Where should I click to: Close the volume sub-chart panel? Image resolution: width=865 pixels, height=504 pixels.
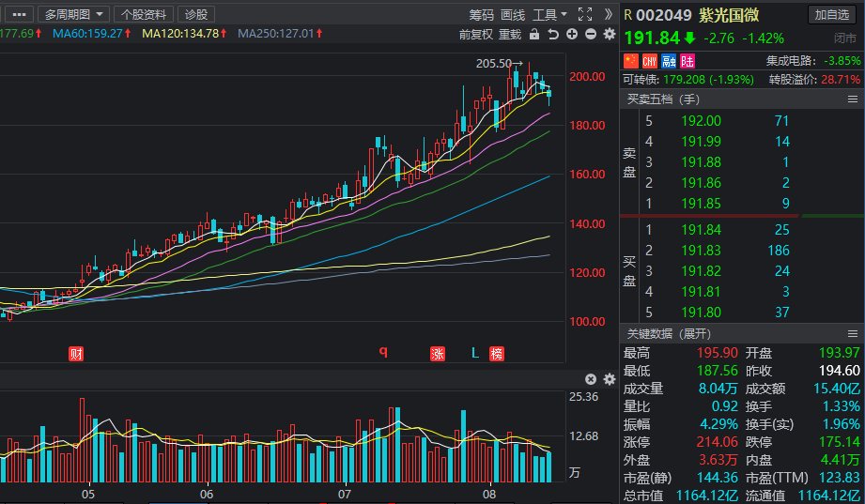pyautogui.click(x=591, y=379)
